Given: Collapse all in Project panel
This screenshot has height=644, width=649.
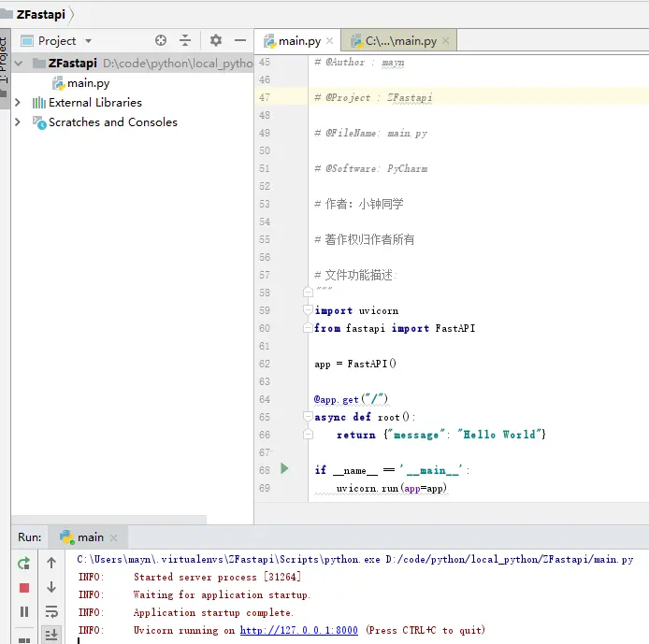Looking at the screenshot, I should [x=185, y=40].
